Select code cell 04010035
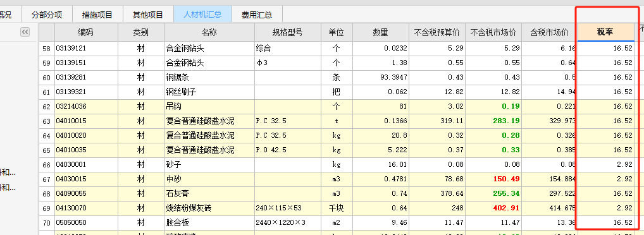 tap(86, 150)
